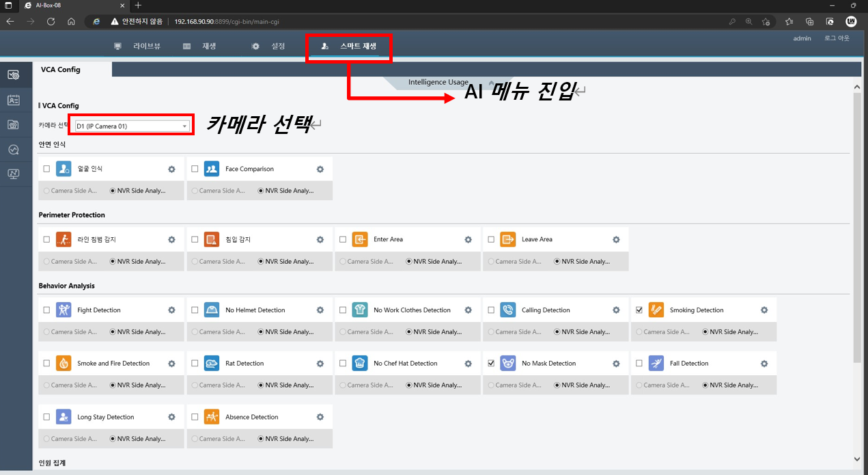Click the Fight Detection icon
Viewport: 868px width, 475px height.
click(64, 310)
